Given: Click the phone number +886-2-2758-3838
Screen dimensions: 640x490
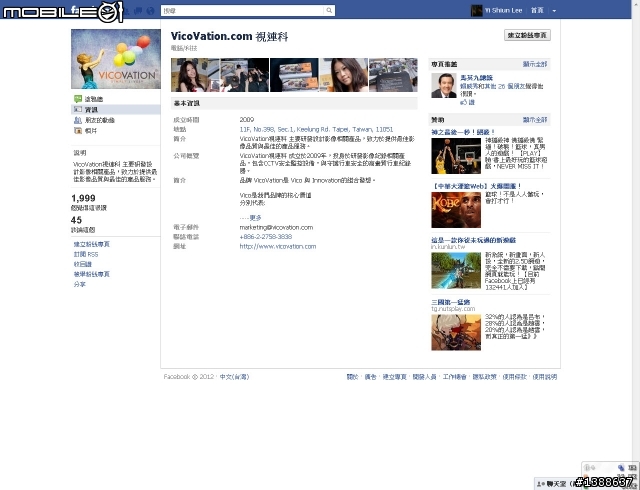Looking at the screenshot, I should pyautogui.click(x=266, y=237).
